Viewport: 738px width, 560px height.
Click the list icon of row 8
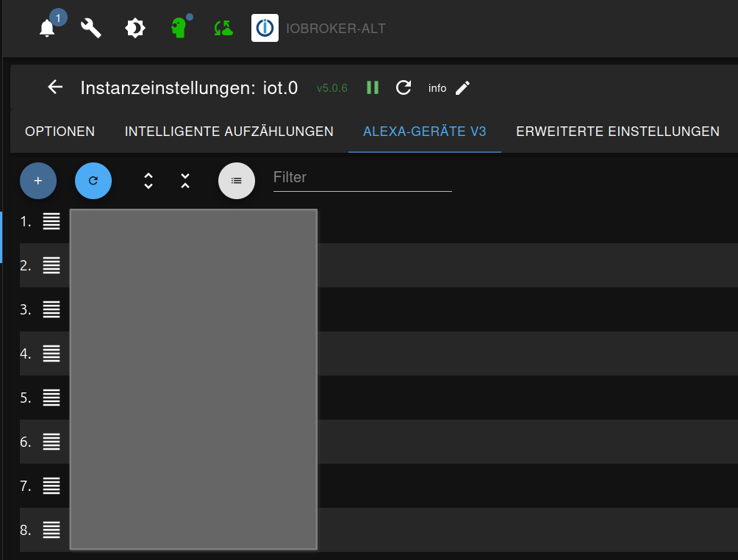click(x=51, y=530)
